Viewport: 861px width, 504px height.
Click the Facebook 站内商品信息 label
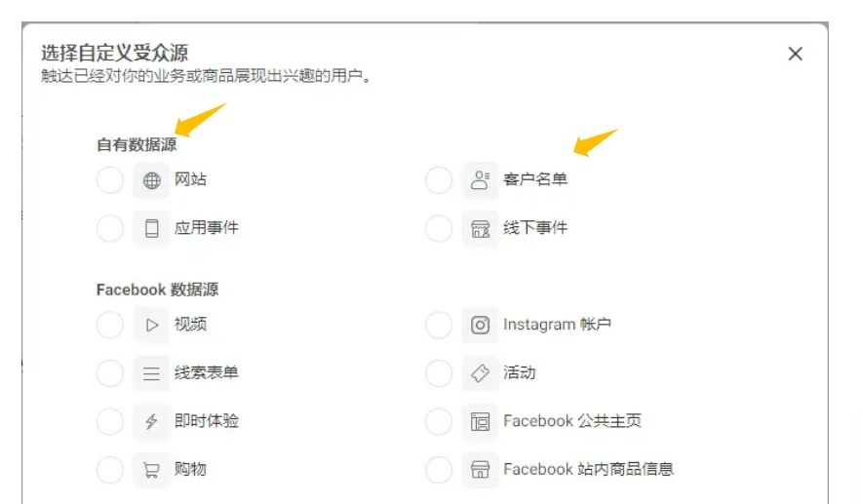click(588, 469)
